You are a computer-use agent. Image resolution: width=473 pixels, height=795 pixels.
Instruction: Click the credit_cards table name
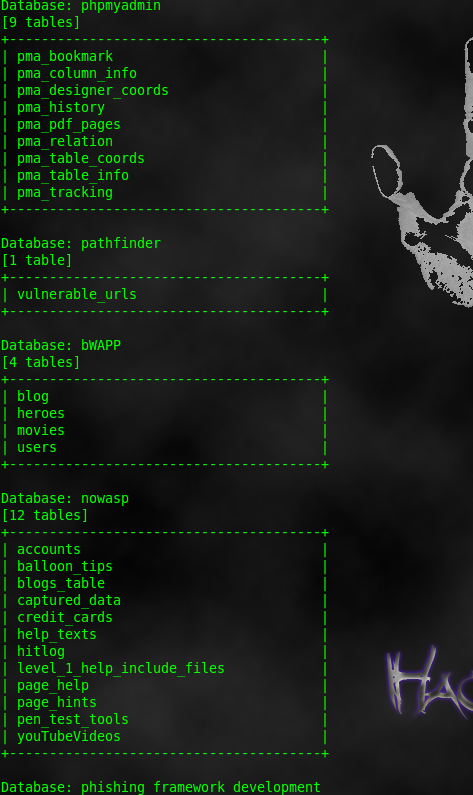pos(65,618)
